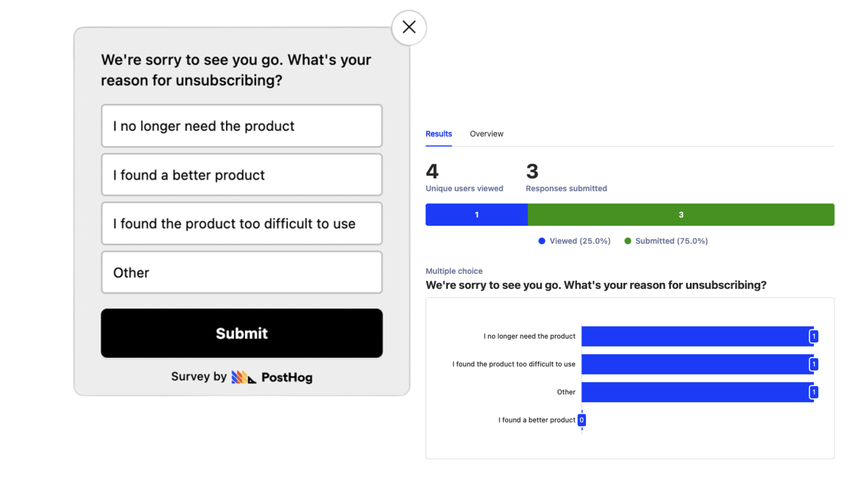Viewport: 868px width, 488px height.
Task: Close the unsubscribe survey popup
Action: coord(409,28)
